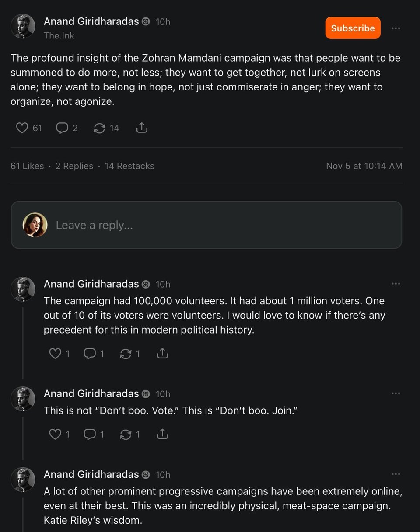The image size is (420, 532).
Task: Open the top post's more options menu
Action: 395,28
